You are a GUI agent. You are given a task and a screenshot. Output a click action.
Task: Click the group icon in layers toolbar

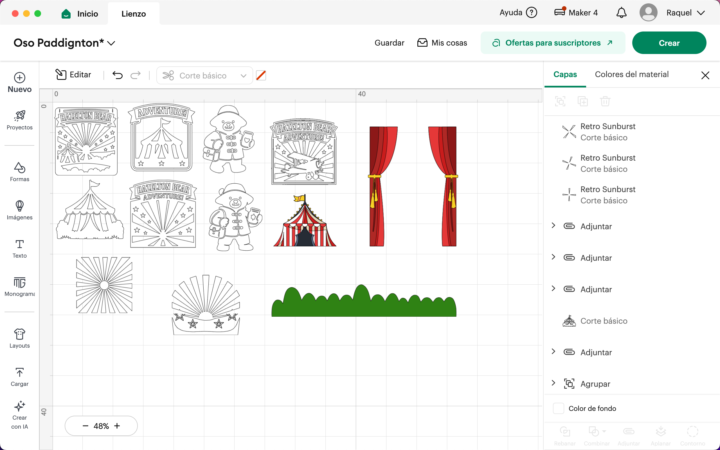[x=560, y=101]
